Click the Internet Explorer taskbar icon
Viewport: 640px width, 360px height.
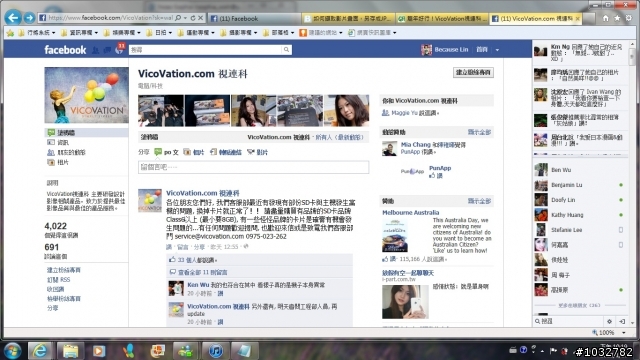(x=40, y=351)
